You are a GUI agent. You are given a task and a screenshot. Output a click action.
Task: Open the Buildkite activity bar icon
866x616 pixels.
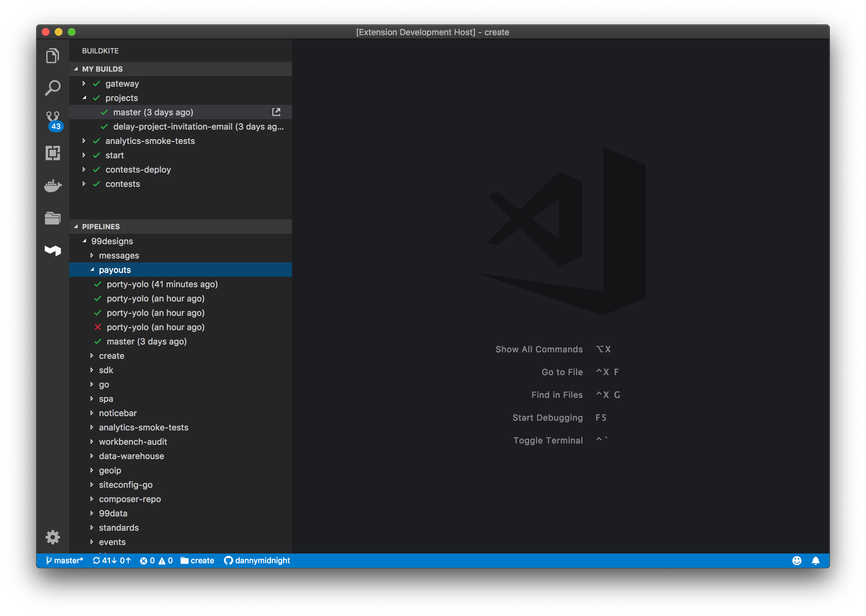tap(52, 250)
